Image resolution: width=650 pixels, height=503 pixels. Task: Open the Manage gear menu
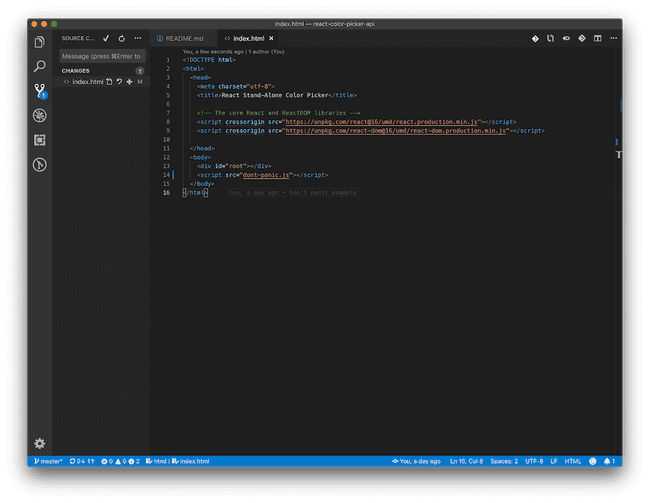pyautogui.click(x=39, y=443)
